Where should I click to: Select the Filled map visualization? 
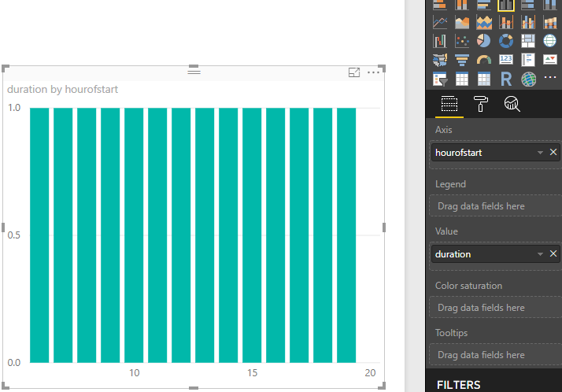click(440, 60)
